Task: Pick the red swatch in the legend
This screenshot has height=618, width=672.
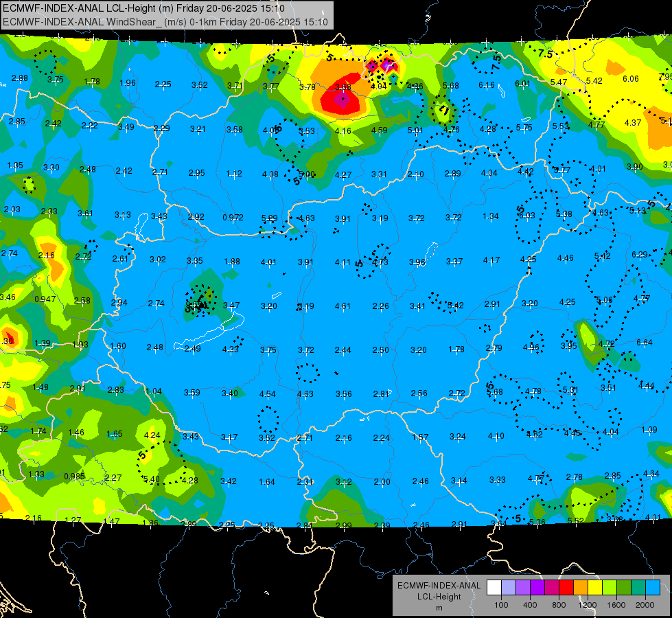Action: 566,588
